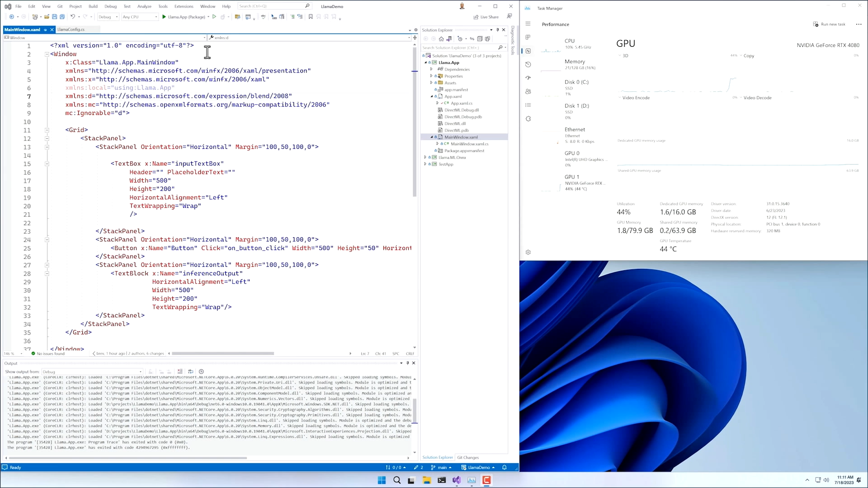Open Task Manager settings gear
The image size is (868, 488).
click(528, 252)
